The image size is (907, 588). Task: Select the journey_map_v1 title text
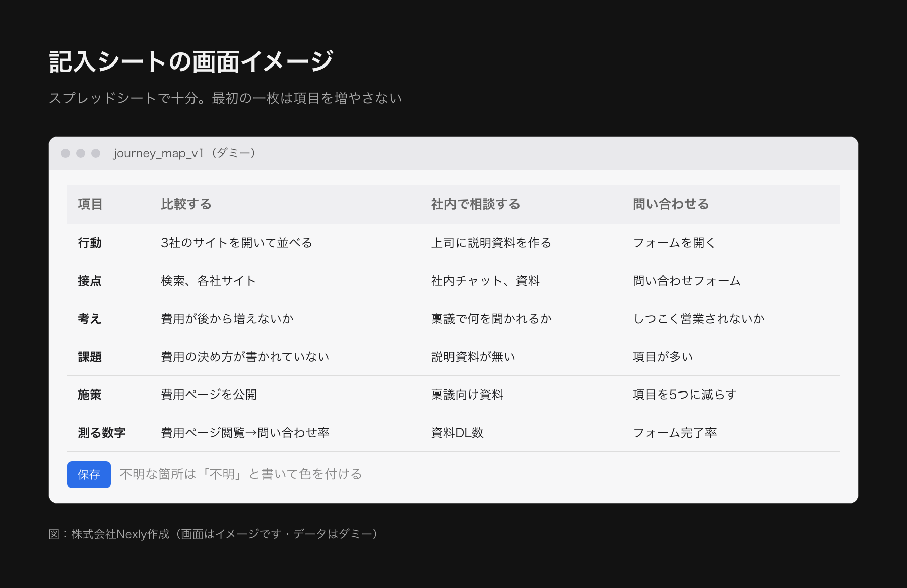tap(184, 153)
